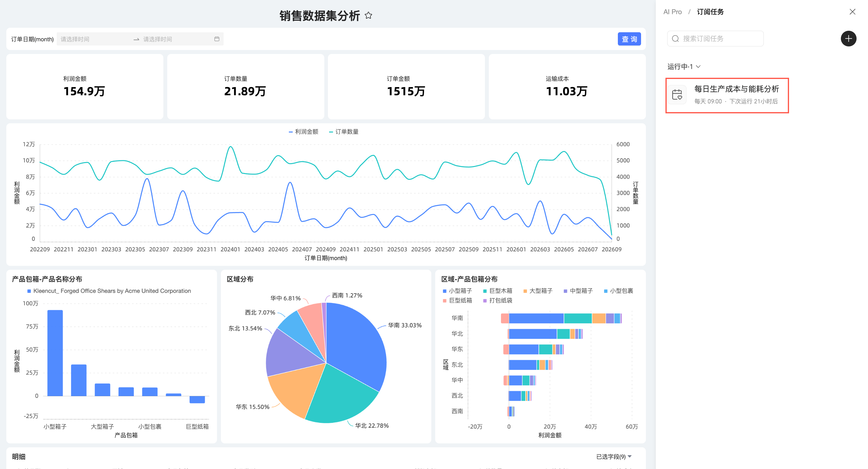Screen dimensions: 868x469
Task: Click 每天 09:00 schedule text of the task
Action: pyautogui.click(x=708, y=101)
